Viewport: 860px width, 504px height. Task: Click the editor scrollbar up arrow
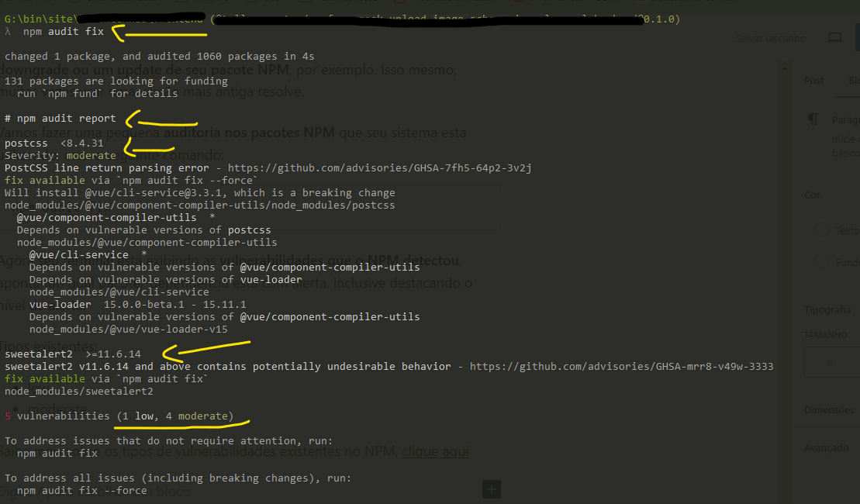pyautogui.click(x=783, y=70)
